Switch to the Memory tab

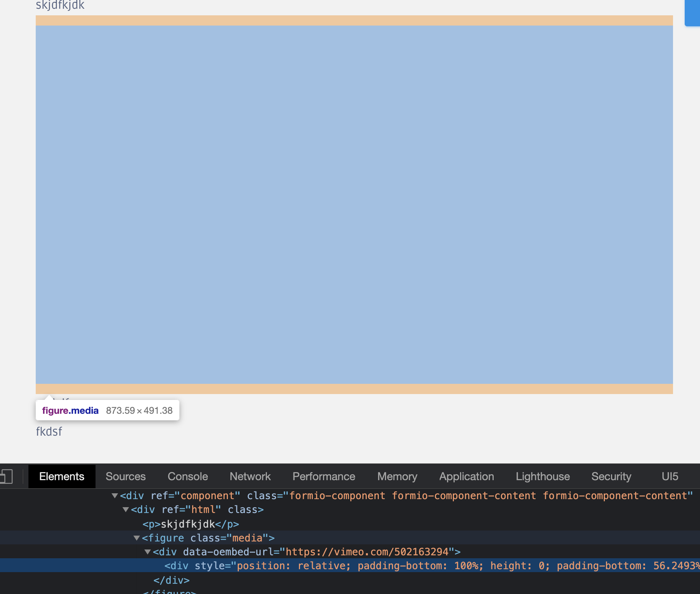tap(397, 476)
